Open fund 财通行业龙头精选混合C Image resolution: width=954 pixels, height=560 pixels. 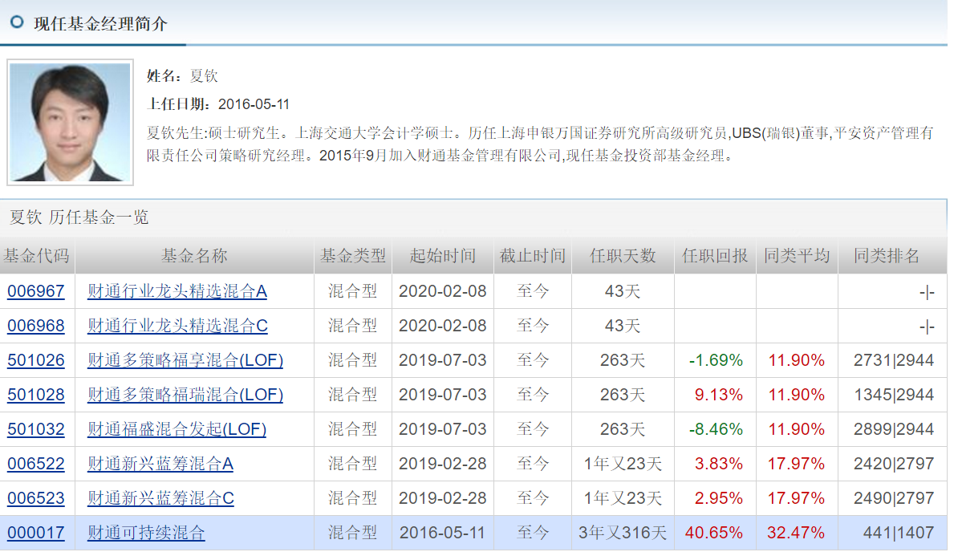coord(177,327)
